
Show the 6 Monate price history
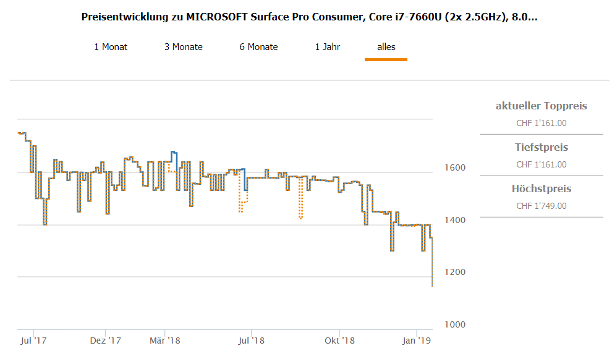(x=258, y=47)
